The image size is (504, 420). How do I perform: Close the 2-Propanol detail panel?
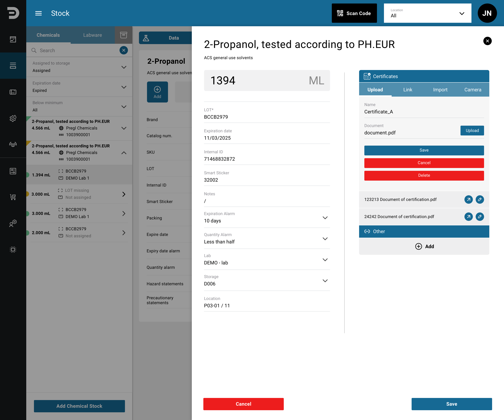click(x=487, y=41)
